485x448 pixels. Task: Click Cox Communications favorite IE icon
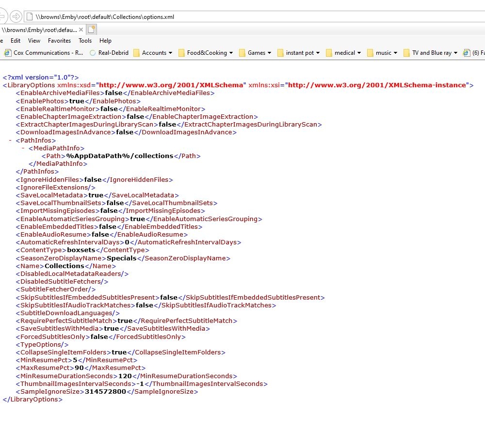click(7, 53)
